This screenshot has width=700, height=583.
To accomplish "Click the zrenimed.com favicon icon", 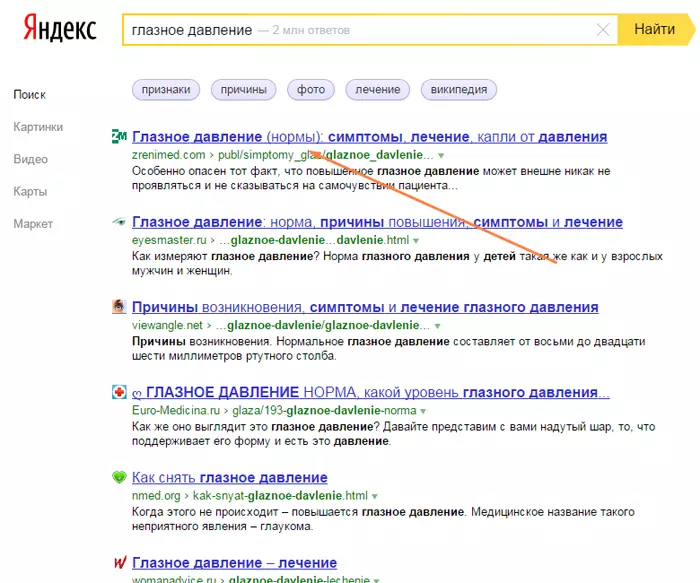I will [x=119, y=136].
